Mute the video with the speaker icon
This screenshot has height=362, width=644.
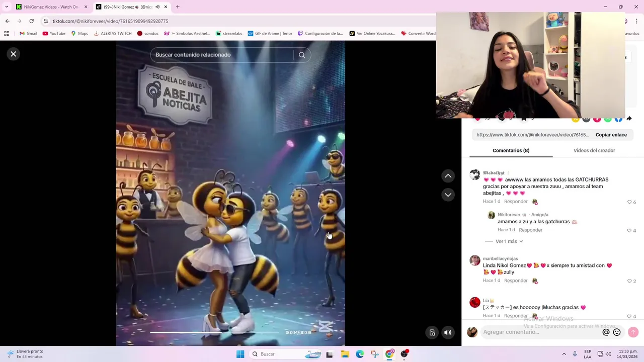point(448,332)
